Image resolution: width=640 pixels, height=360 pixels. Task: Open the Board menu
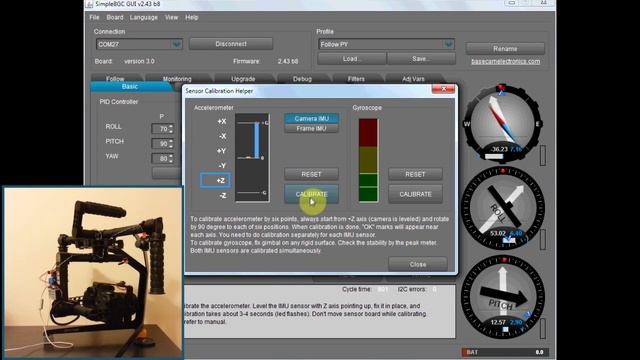(115, 18)
